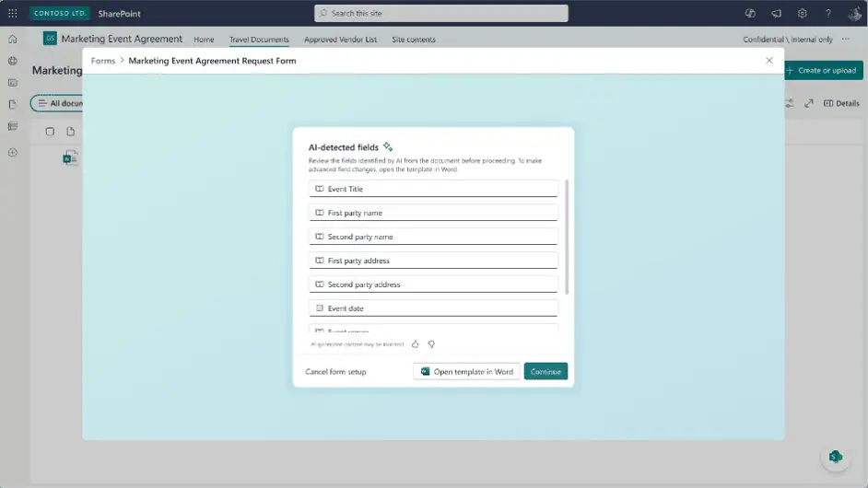Viewport: 868px width, 488px height.
Task: Open the All documents view dropdown
Action: point(57,103)
